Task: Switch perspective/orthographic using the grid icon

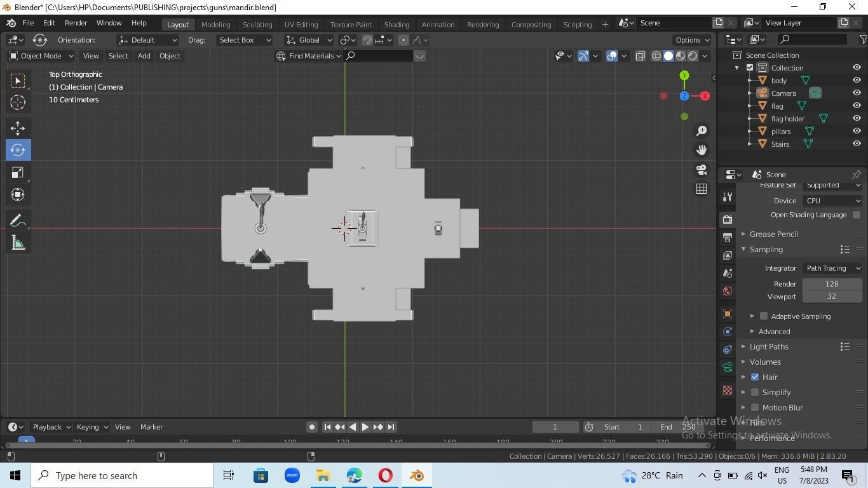Action: (702, 189)
